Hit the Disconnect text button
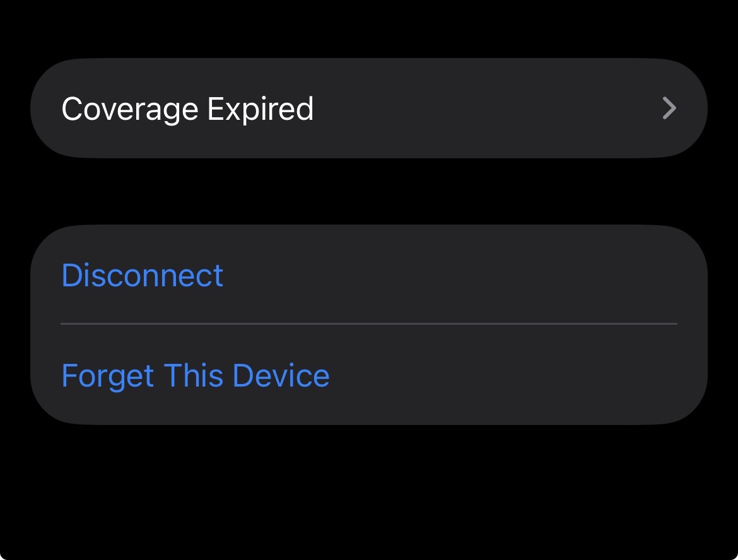738x560 pixels. [x=143, y=276]
